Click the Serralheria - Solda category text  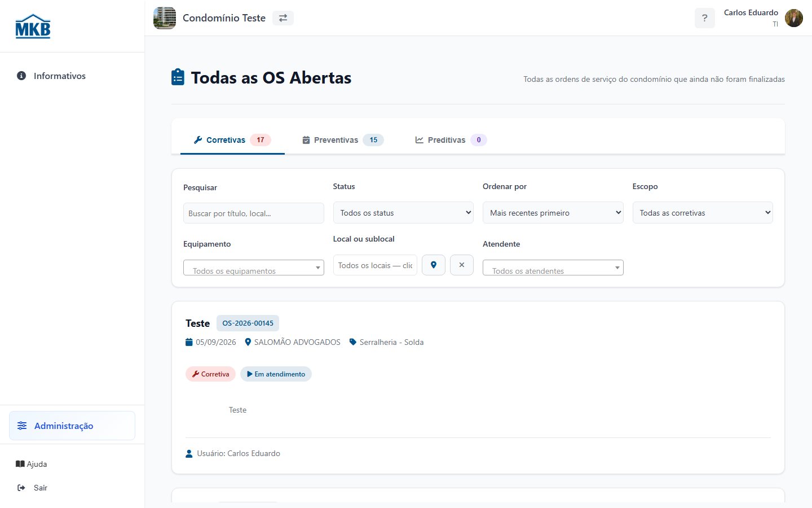(391, 342)
